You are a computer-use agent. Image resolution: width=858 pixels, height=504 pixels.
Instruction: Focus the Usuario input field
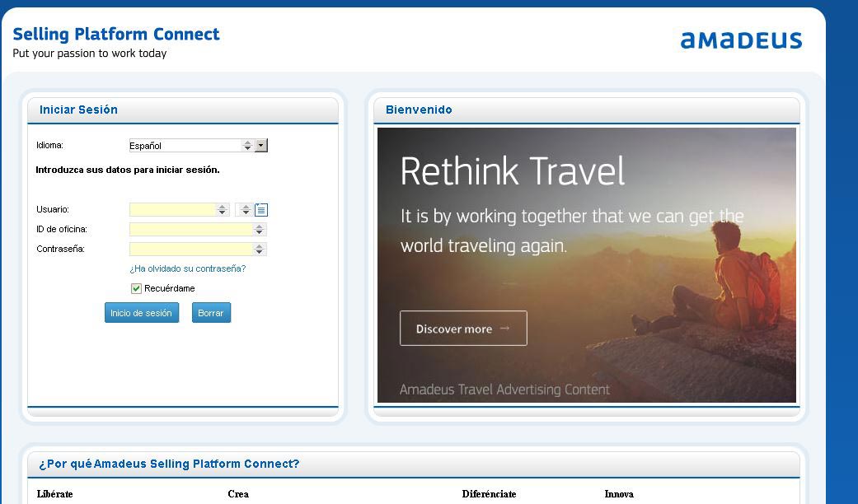(x=172, y=210)
